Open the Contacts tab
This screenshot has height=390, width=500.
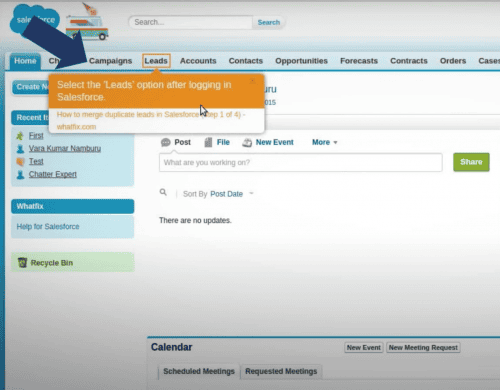point(246,61)
